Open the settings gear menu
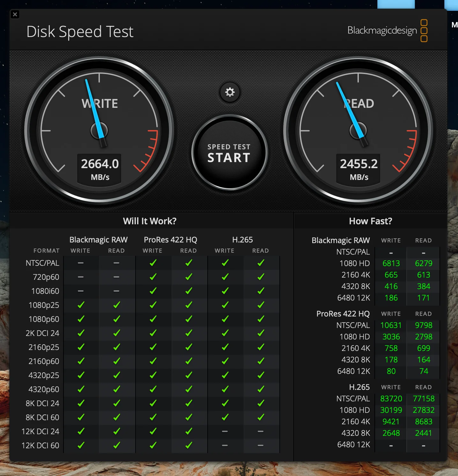Image resolution: width=458 pixels, height=476 pixels. pyautogui.click(x=230, y=92)
